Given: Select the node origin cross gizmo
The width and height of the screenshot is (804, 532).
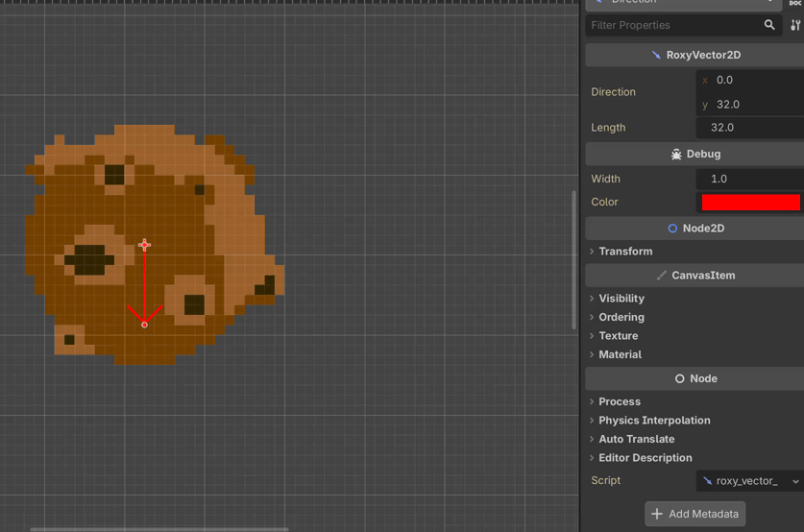Looking at the screenshot, I should coord(145,245).
